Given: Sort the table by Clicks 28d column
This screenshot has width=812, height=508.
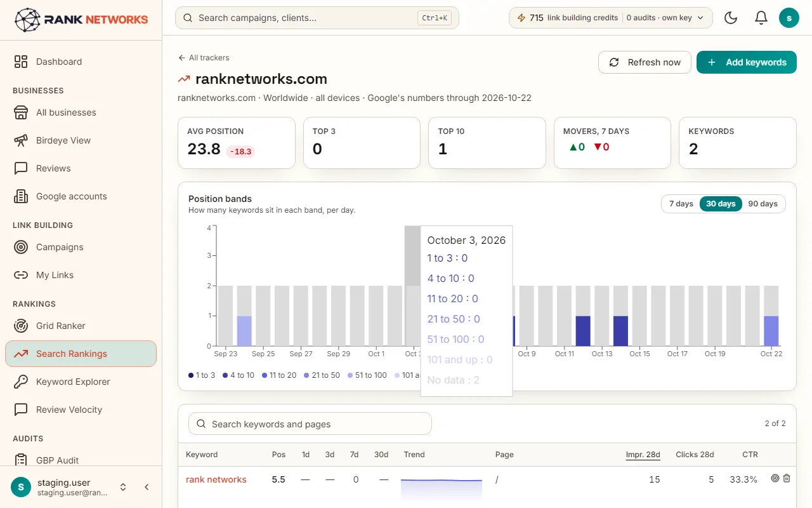Looking at the screenshot, I should (x=695, y=455).
